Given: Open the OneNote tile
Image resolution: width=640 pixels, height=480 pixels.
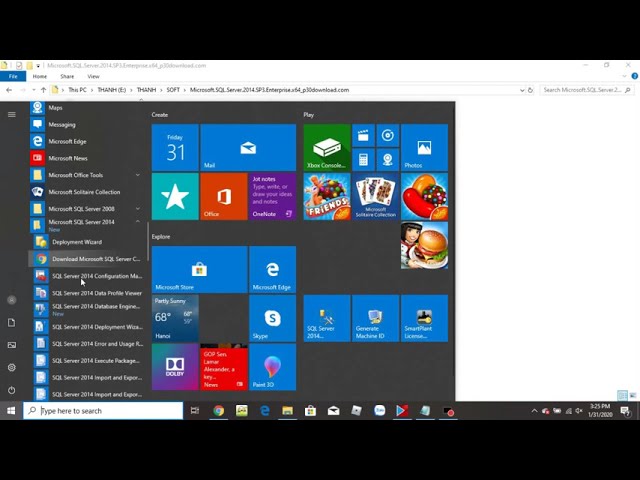Looking at the screenshot, I should [x=272, y=196].
